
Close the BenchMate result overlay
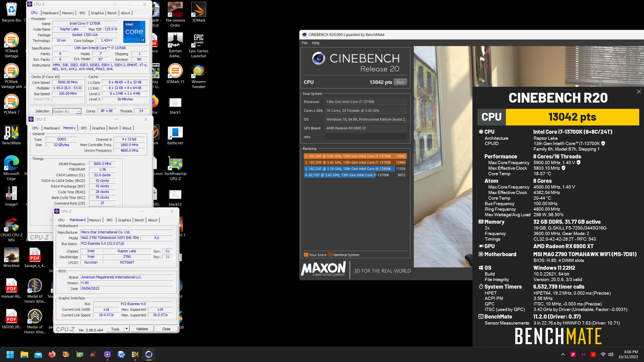pos(639,92)
